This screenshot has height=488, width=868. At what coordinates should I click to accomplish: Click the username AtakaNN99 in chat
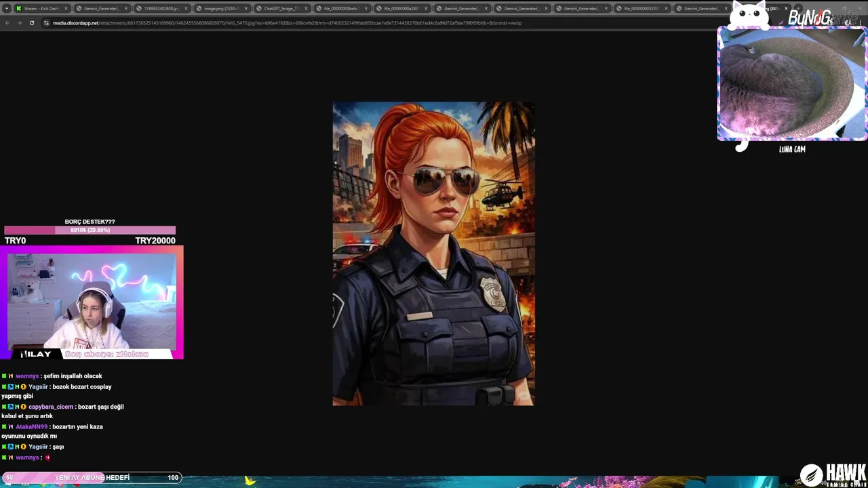31,427
